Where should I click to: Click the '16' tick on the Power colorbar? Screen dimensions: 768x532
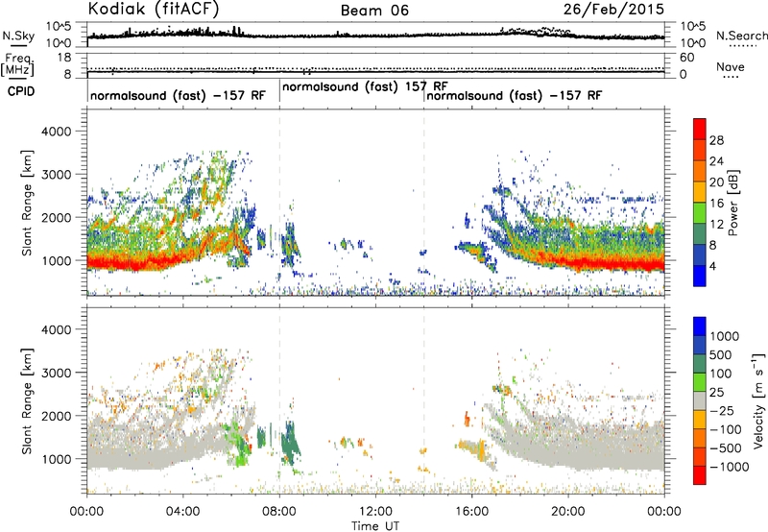[716, 203]
